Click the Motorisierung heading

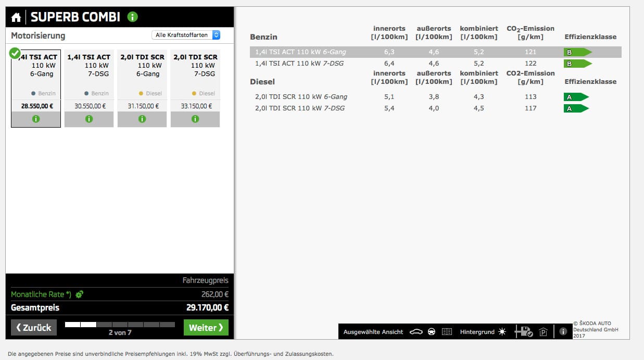click(39, 36)
